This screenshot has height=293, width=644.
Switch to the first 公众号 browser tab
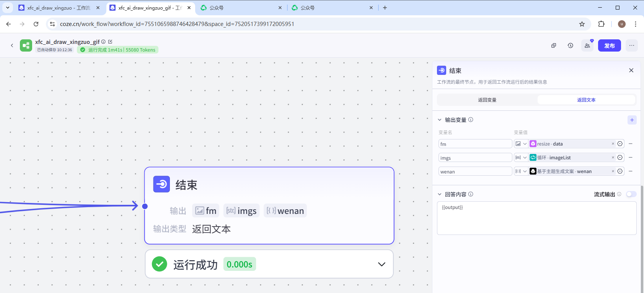click(241, 8)
